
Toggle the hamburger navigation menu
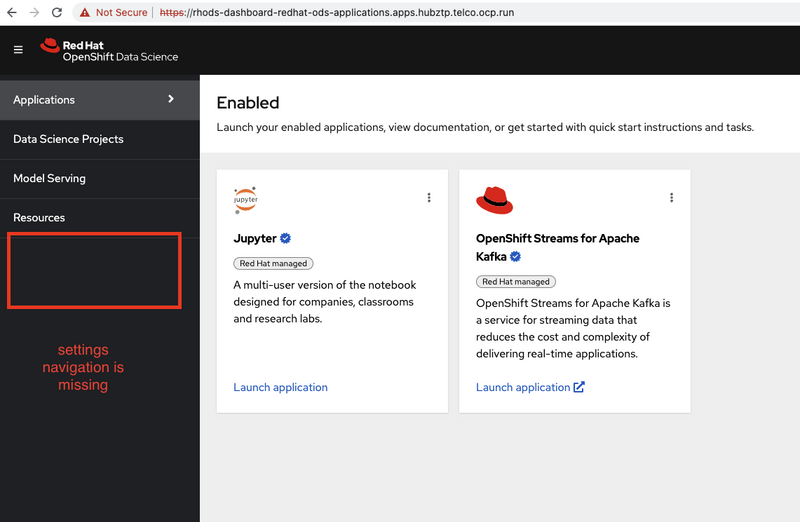[x=18, y=49]
